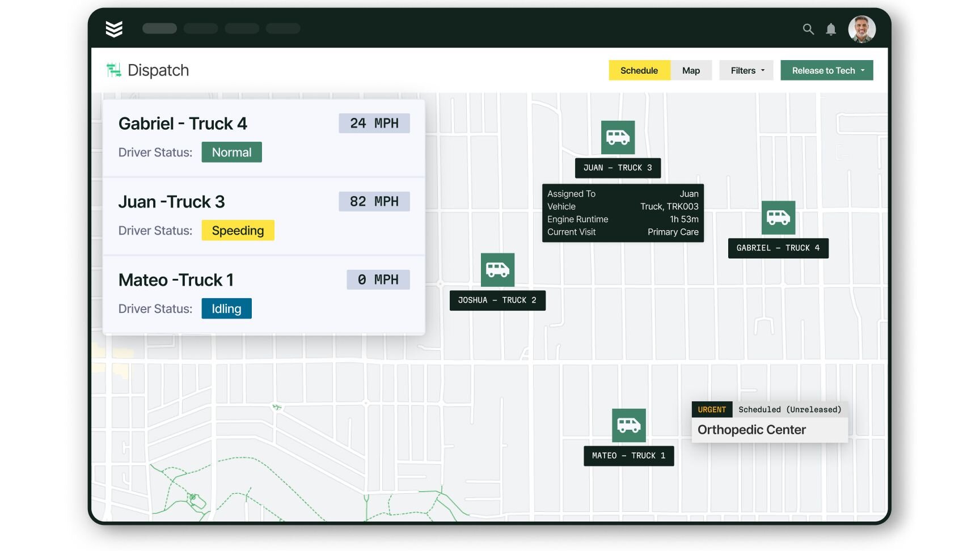Select Juan Truck 3 van marker
980x551 pixels.
(618, 137)
